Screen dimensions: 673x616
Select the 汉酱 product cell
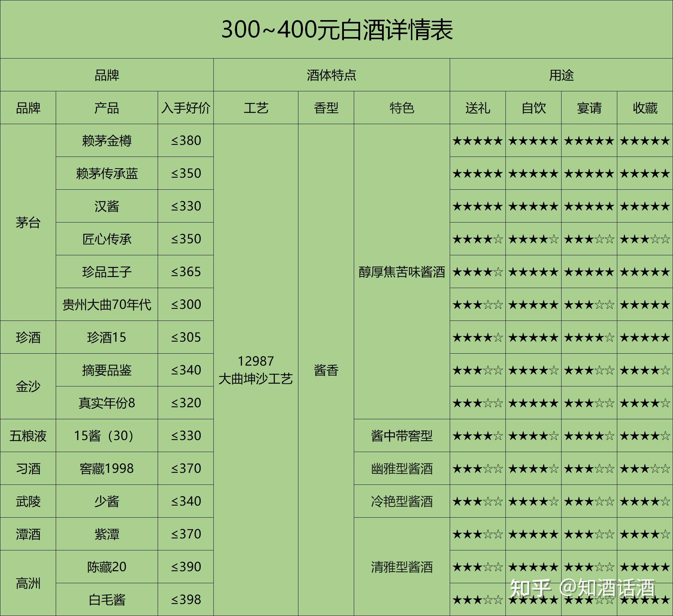[107, 206]
